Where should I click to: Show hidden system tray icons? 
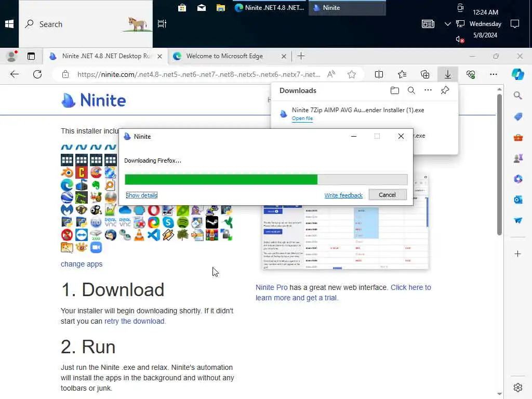click(x=447, y=24)
